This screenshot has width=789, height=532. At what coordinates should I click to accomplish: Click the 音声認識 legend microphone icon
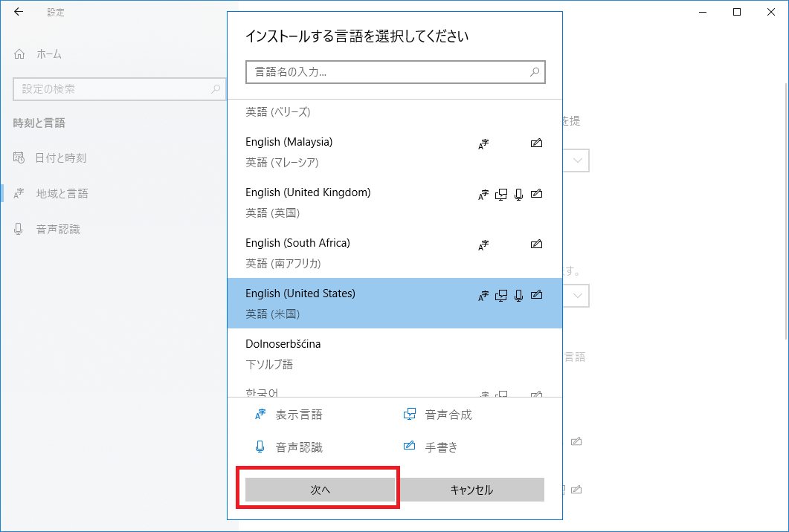tap(260, 447)
